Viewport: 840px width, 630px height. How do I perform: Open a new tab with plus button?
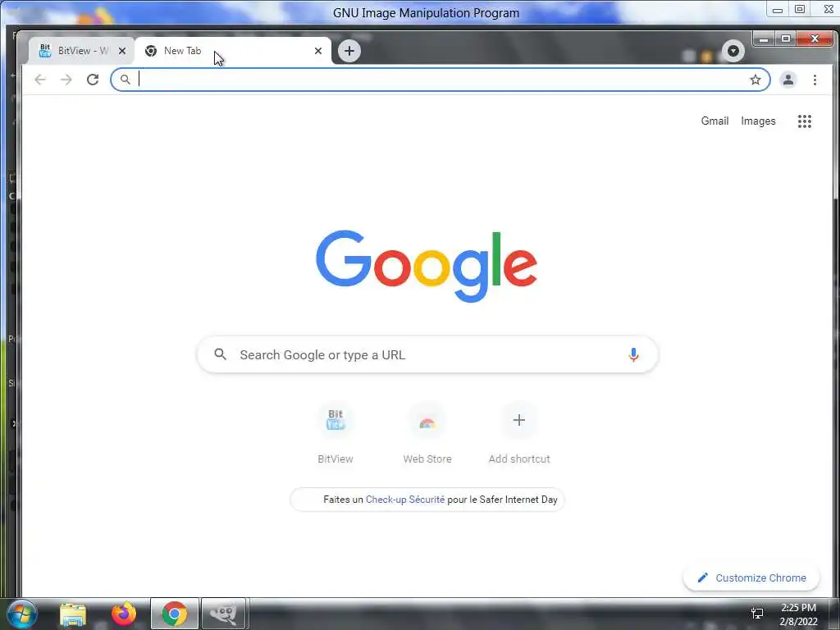point(349,51)
